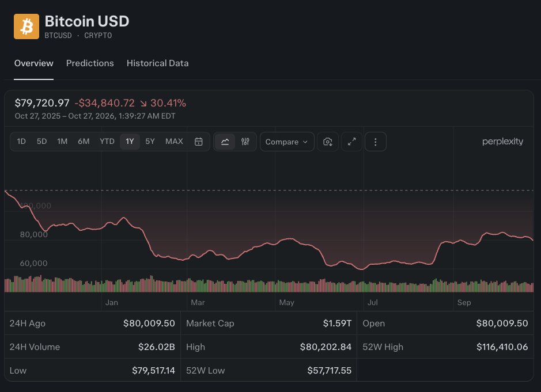Select the 1M range button
This screenshot has width=541, height=392.
click(x=62, y=142)
